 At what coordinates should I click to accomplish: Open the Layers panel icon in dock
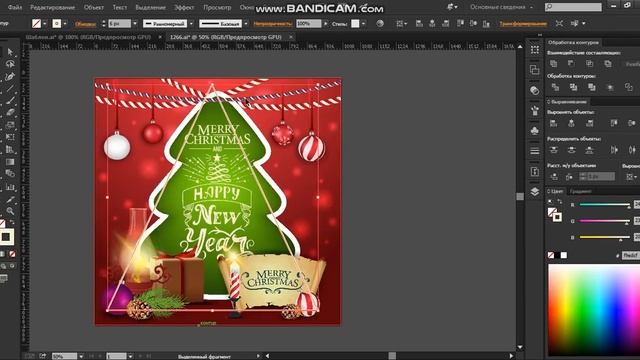(535, 191)
